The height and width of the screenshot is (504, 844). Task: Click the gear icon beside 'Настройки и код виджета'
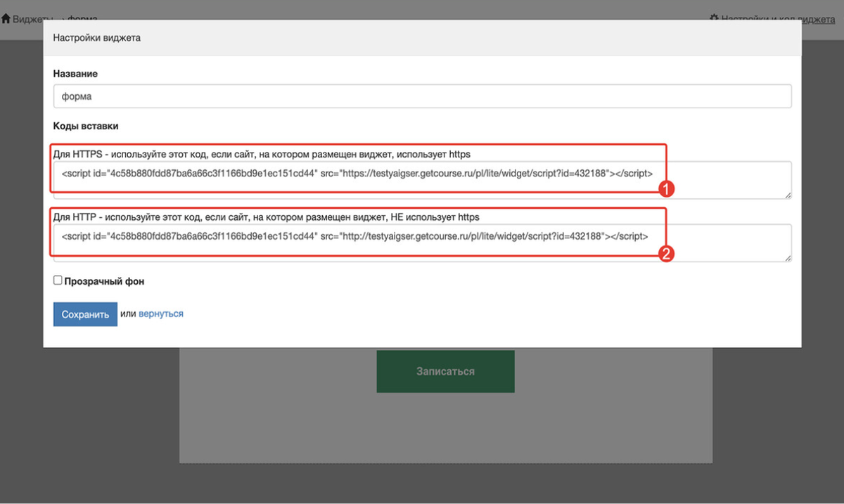tap(714, 19)
